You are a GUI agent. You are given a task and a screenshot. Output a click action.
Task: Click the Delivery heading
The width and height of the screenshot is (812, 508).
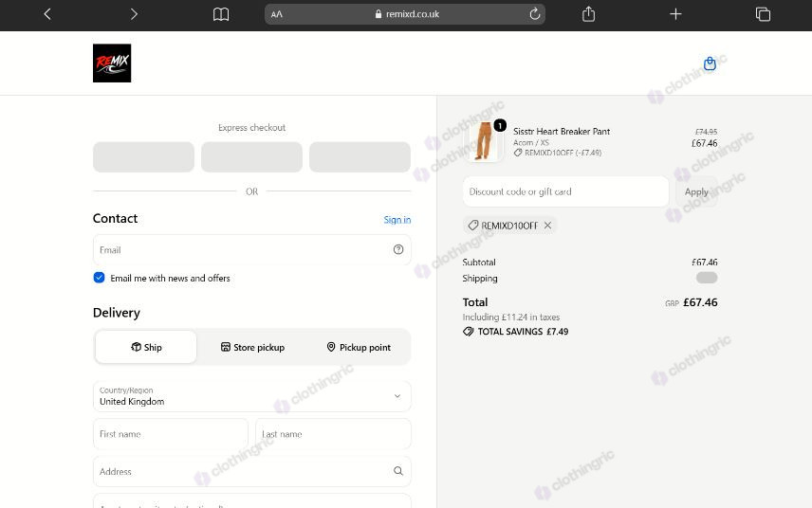pos(117,313)
